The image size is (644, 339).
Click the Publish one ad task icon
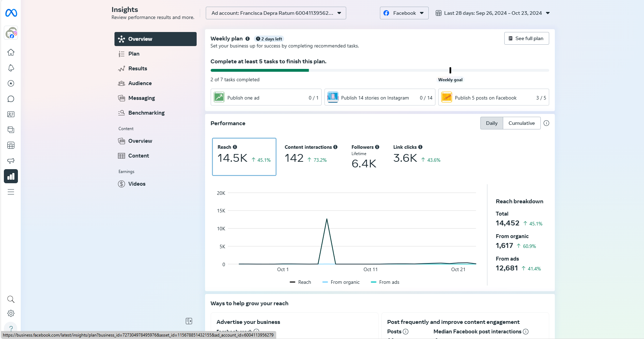(x=219, y=97)
